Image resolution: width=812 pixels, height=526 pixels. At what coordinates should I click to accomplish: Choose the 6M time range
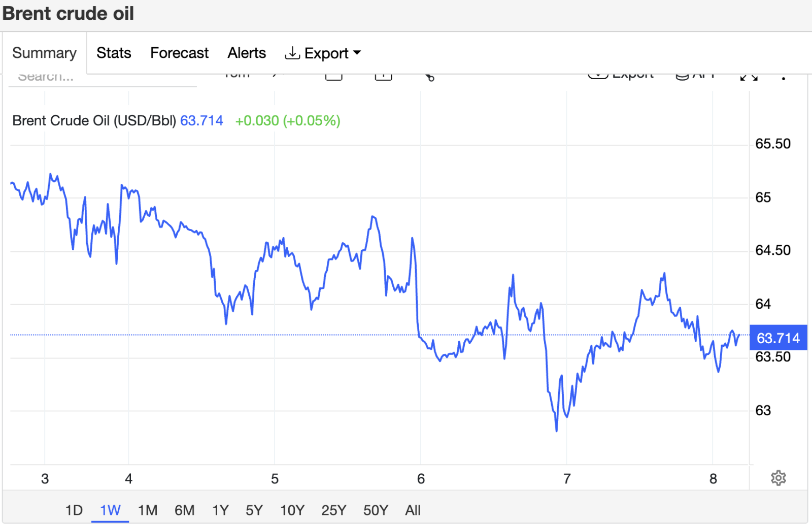184,510
